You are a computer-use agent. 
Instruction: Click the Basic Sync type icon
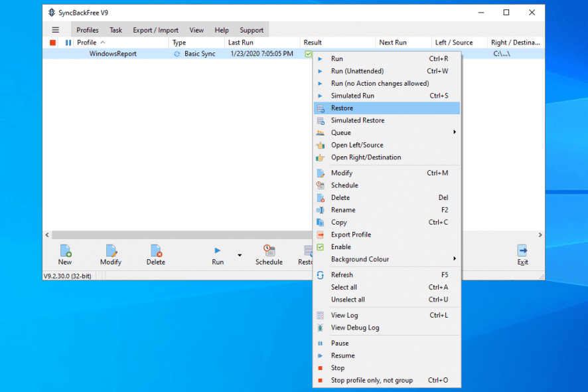(x=177, y=54)
